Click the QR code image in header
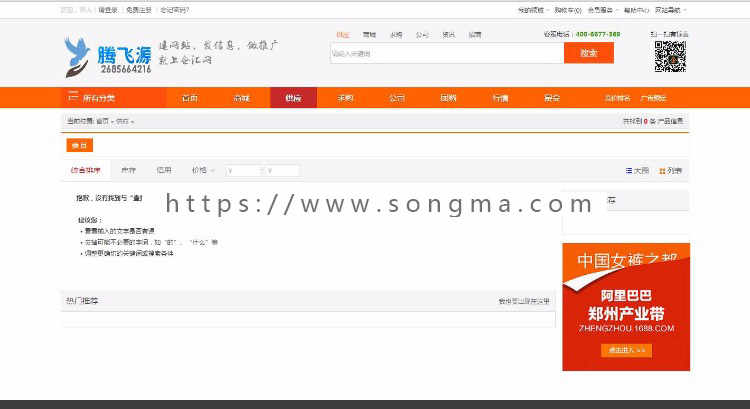Viewport: 750px width, 409px height. [x=670, y=56]
